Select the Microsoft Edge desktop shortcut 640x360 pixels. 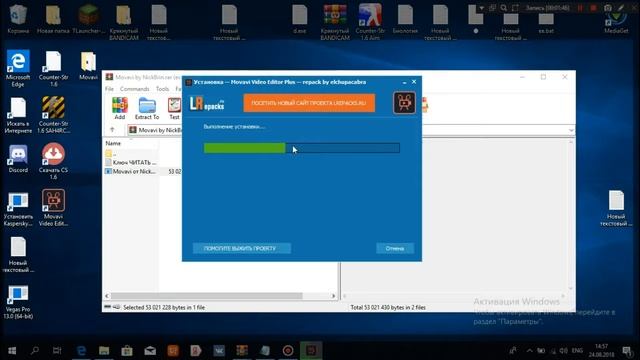click(18, 68)
